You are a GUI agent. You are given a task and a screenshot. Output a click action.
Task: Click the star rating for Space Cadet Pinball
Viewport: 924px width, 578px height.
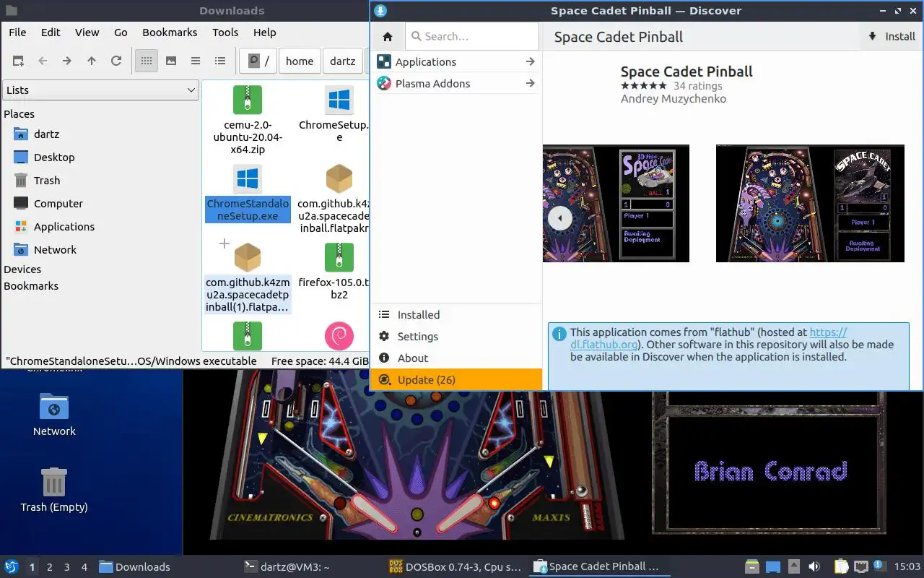[x=644, y=86]
